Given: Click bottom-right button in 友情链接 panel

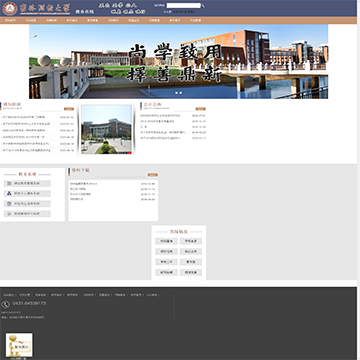Looking at the screenshot, I should [x=191, y=272].
